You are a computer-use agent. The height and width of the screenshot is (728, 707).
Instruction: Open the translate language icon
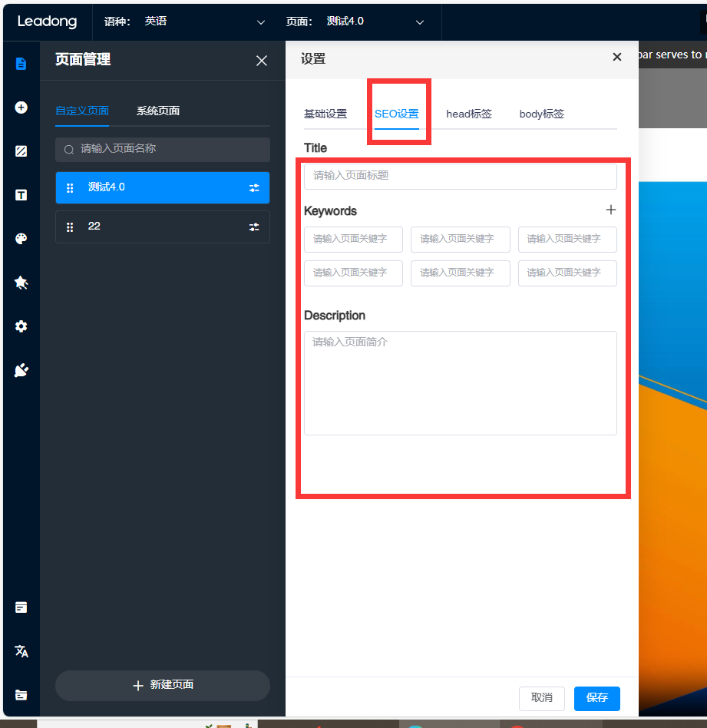[21, 651]
